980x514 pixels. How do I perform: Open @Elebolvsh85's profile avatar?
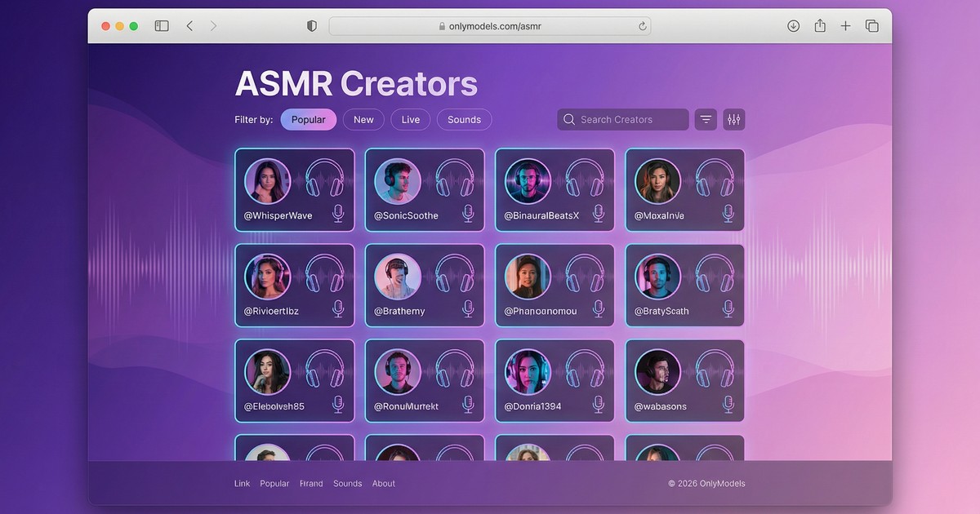268,371
